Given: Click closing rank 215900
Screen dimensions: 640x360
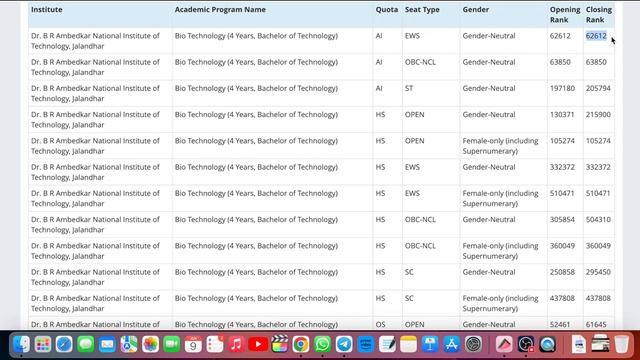Looking at the screenshot, I should (x=598, y=115).
